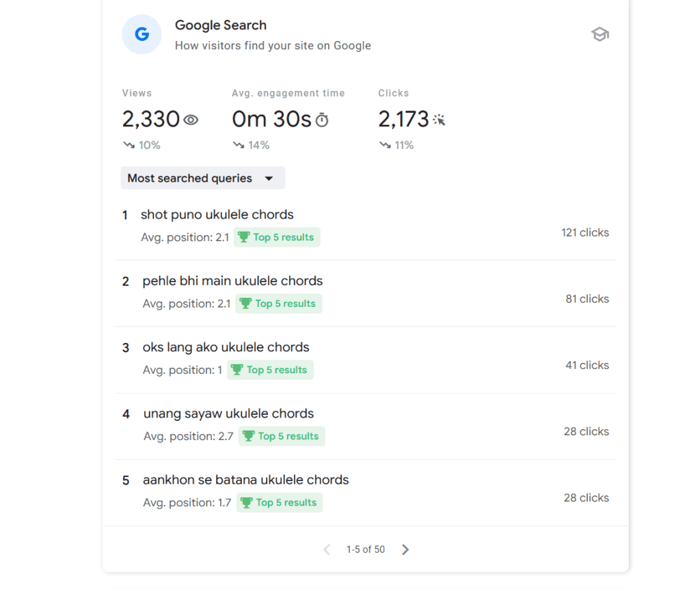Click the stopwatch icon beside engagement time
This screenshot has height=589, width=700.
click(322, 120)
